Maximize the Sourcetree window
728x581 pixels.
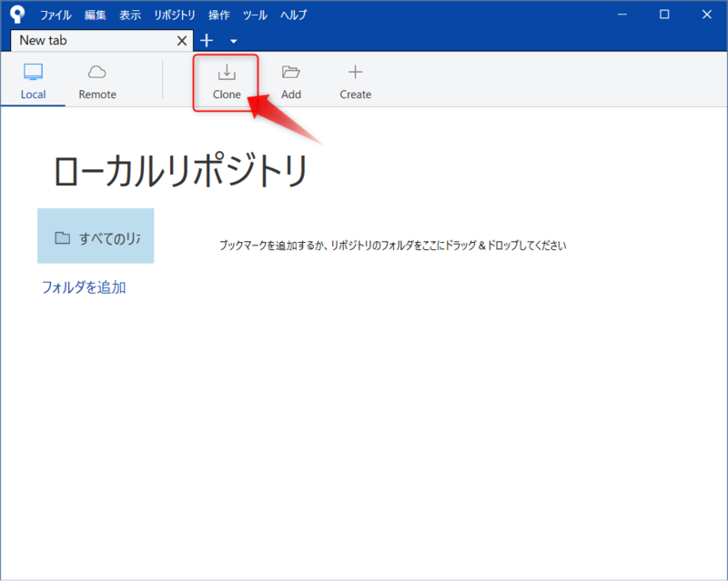664,15
